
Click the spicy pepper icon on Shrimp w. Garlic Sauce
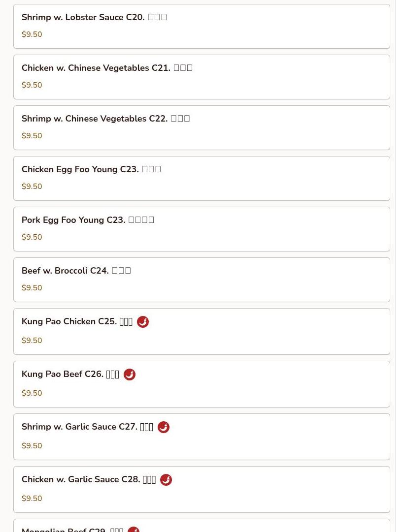tap(163, 427)
